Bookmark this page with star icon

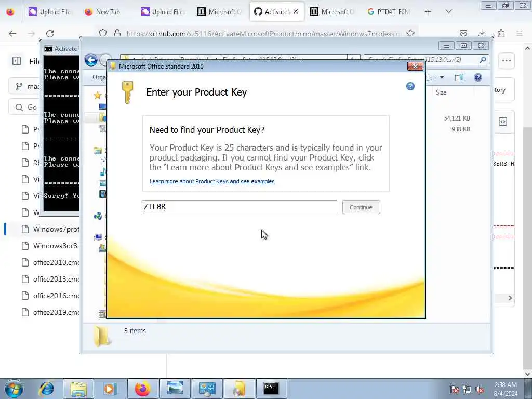410,33
